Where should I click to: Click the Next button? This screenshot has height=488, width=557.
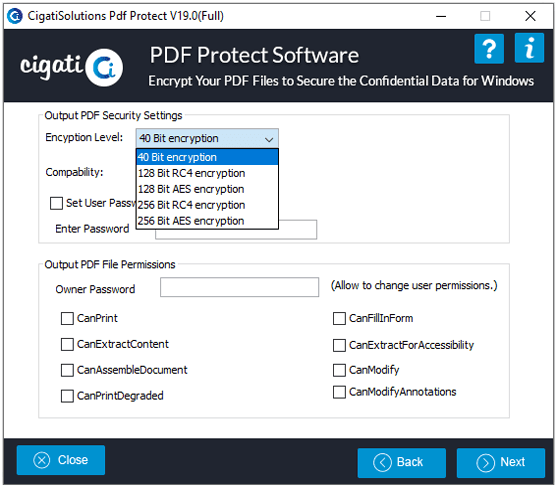pyautogui.click(x=501, y=462)
